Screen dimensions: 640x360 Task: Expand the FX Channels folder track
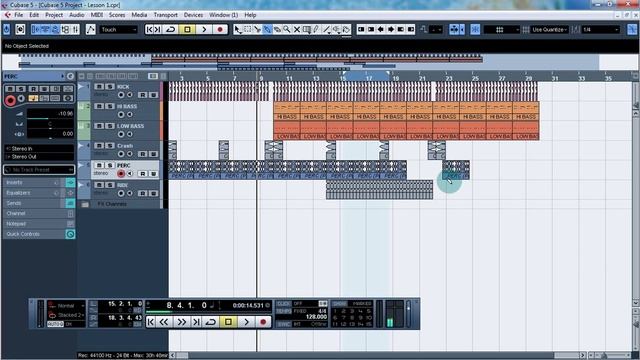(x=84, y=204)
